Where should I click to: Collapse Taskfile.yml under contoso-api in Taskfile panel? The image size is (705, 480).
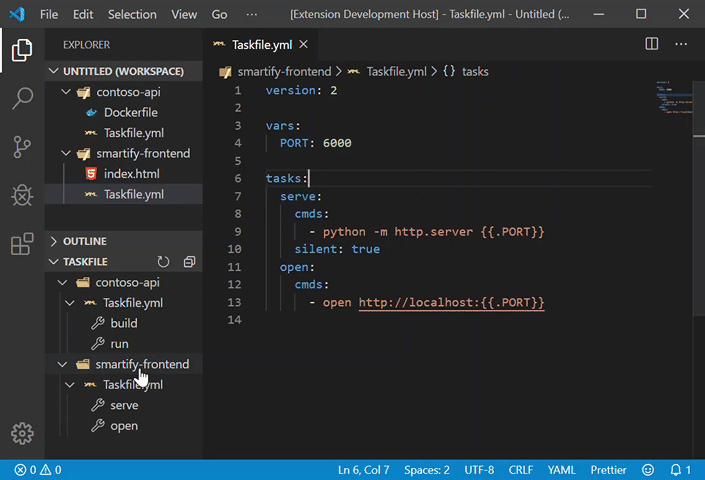(70, 303)
